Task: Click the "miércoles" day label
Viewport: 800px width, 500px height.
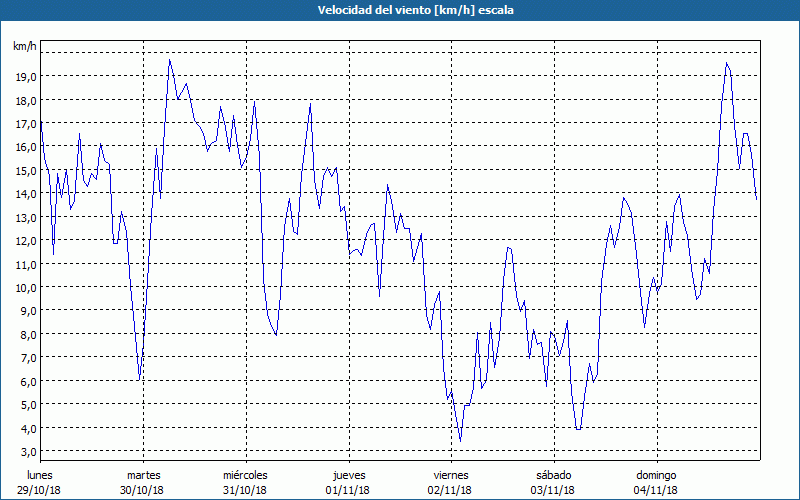Action: coord(245,474)
